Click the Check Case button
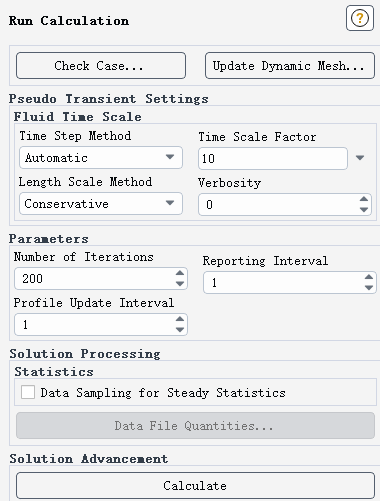Image resolution: width=380 pixels, height=501 pixels. pos(101,66)
